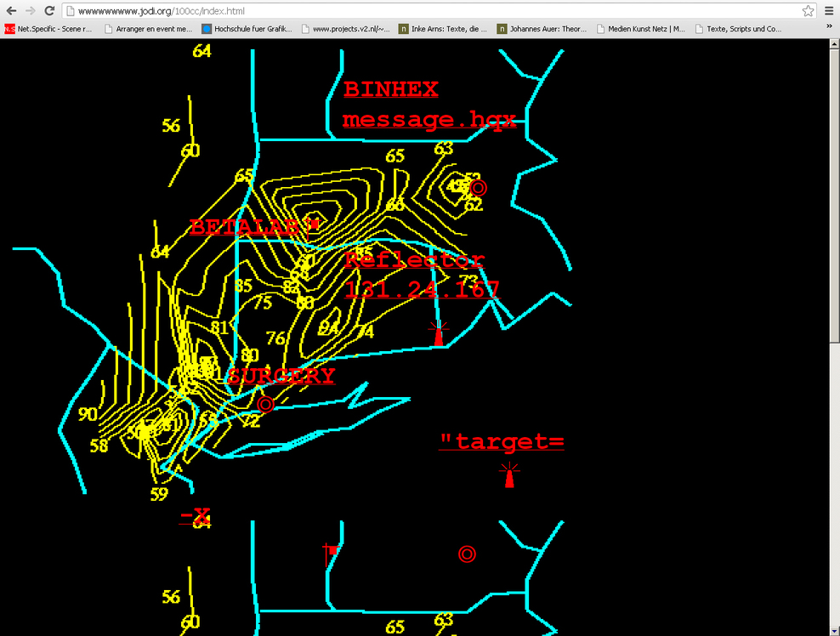The width and height of the screenshot is (840, 636).
Task: Follow the 131.24.167 link
Action: point(422,289)
